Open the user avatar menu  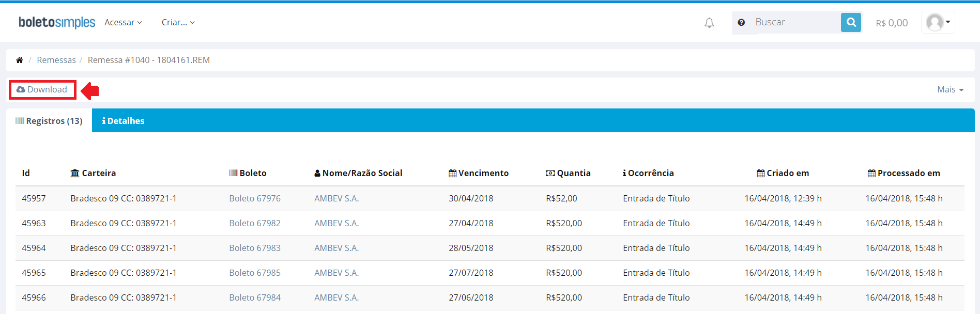coord(938,22)
